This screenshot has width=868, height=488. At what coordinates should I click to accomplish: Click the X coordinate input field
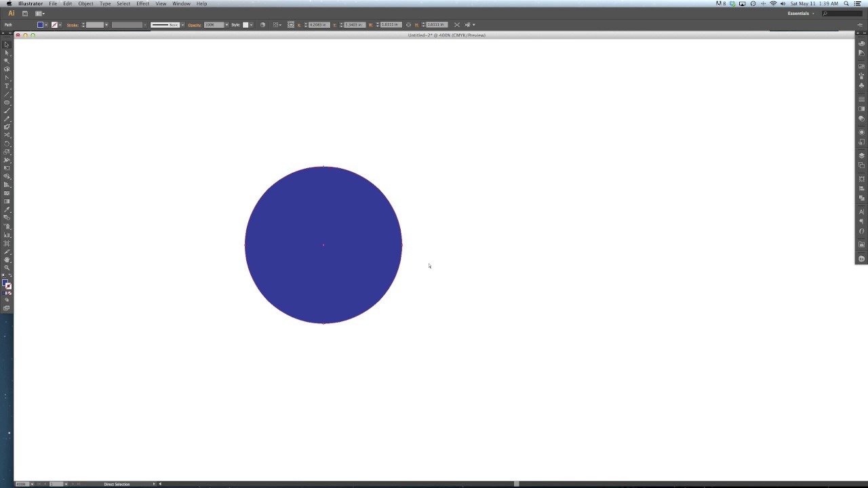(x=318, y=25)
